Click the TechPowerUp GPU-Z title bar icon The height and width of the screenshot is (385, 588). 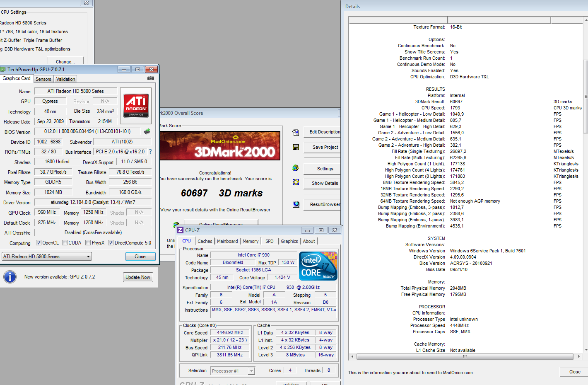click(x=3, y=70)
